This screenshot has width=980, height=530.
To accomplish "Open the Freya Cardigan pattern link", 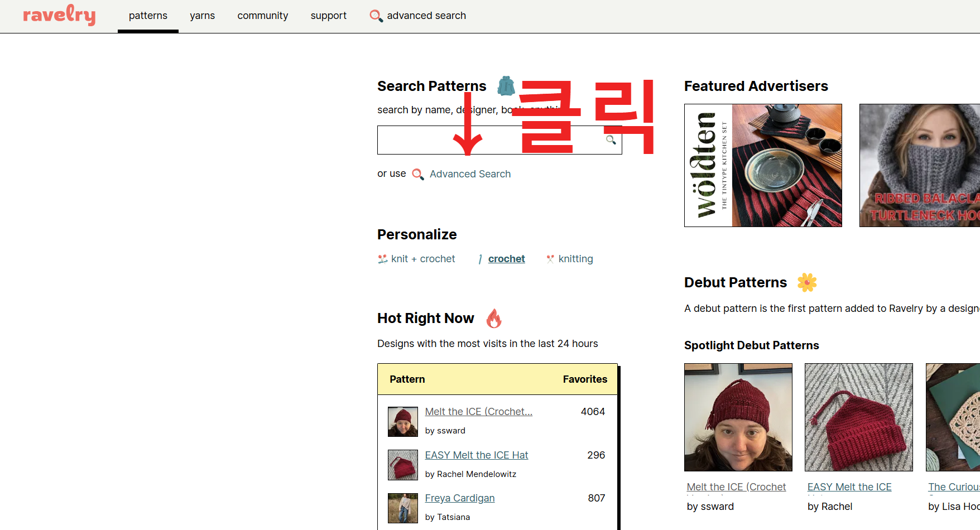I will pyautogui.click(x=460, y=498).
